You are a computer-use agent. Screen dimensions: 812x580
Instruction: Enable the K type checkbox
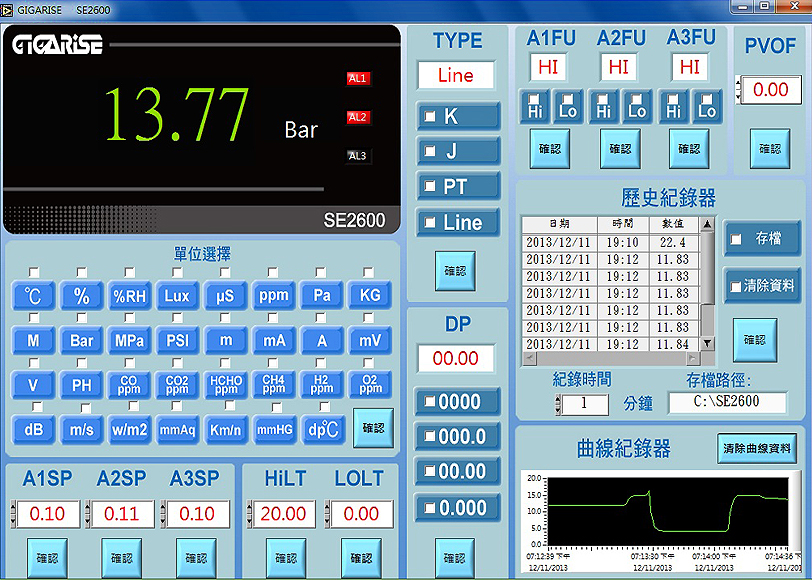pyautogui.click(x=430, y=116)
